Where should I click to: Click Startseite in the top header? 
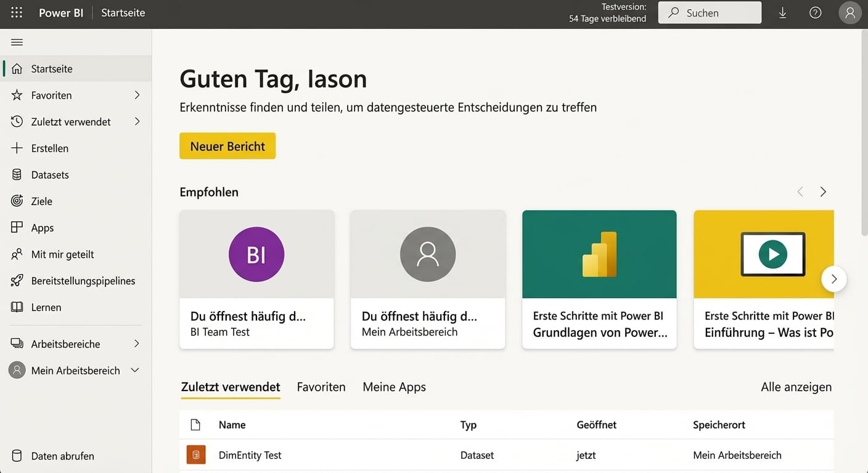tap(123, 12)
